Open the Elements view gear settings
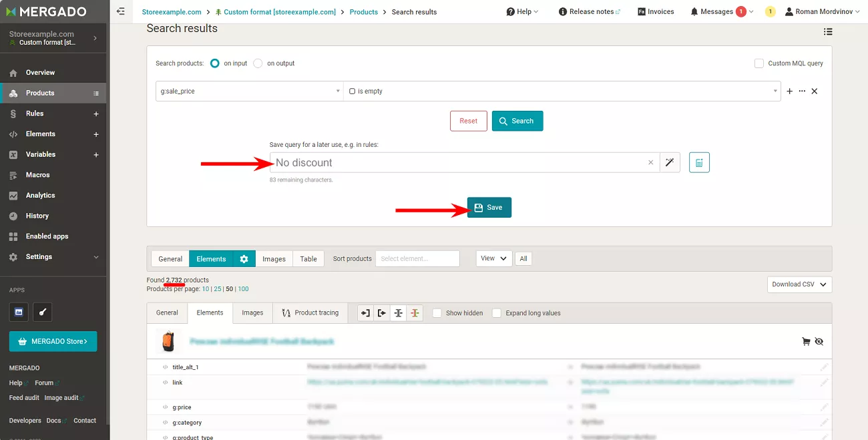 (244, 259)
